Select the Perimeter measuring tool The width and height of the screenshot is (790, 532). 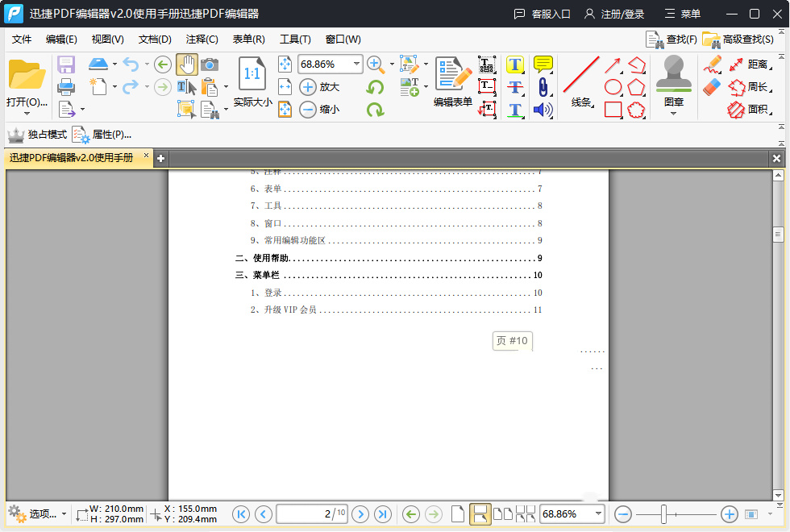[x=750, y=87]
